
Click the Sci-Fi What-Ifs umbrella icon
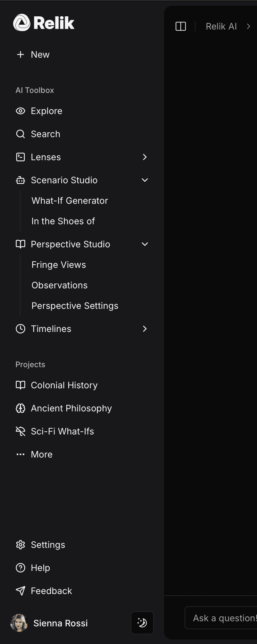tap(21, 431)
